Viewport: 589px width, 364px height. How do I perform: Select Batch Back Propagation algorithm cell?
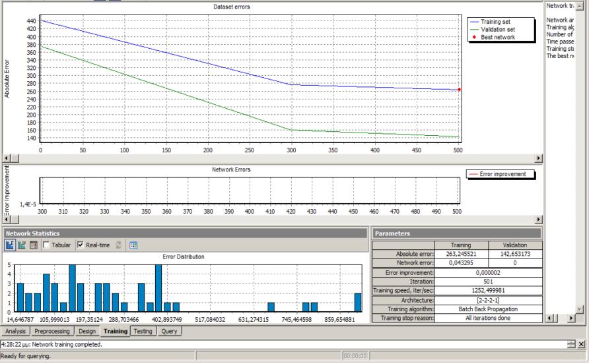[x=488, y=309]
